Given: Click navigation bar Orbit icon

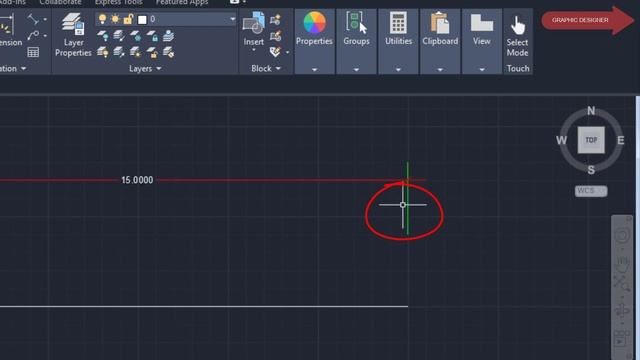Looking at the screenshot, I should (x=622, y=311).
